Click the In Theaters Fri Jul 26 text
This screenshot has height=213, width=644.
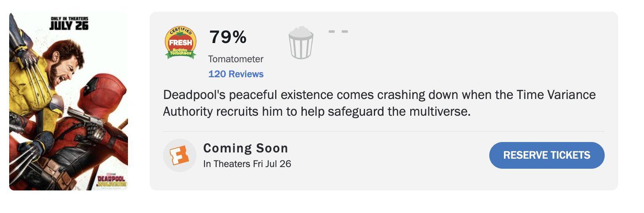click(x=247, y=164)
